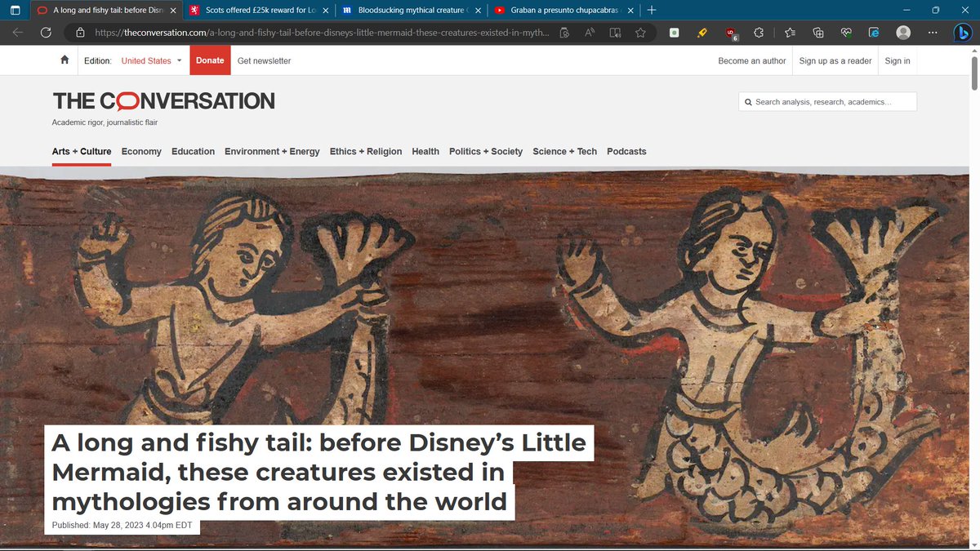Focus the Search analysis, research, academics field
The image size is (980, 551).
pos(827,102)
